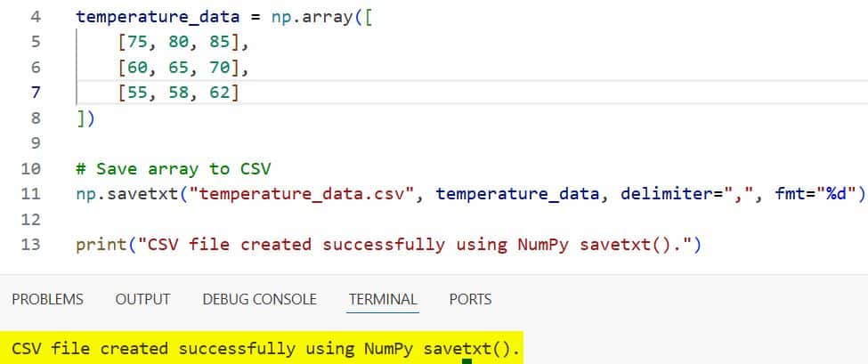Select the TERMINAL tab
Screen dimensions: 868x364
383,300
